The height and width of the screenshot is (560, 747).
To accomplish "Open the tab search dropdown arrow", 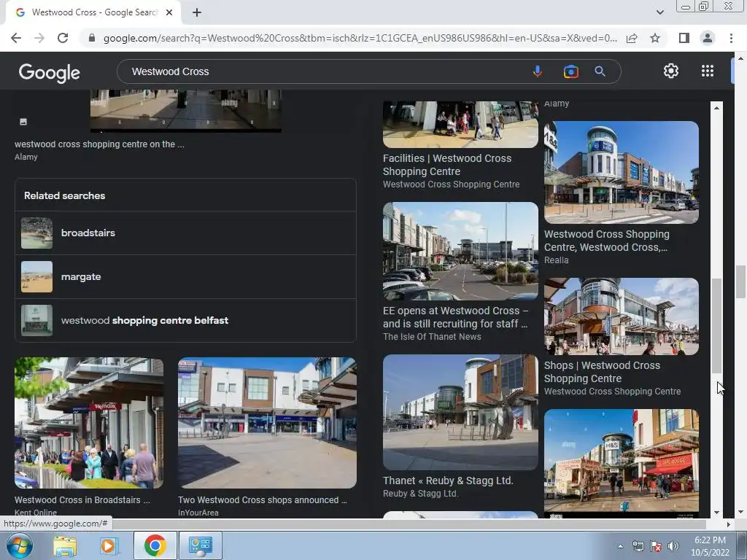I will click(x=659, y=12).
